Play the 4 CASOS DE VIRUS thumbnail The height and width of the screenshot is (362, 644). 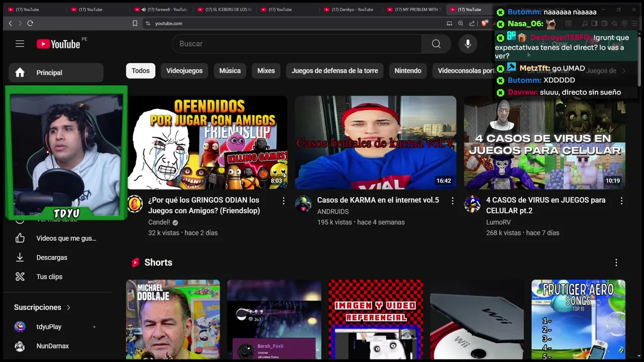[544, 142]
